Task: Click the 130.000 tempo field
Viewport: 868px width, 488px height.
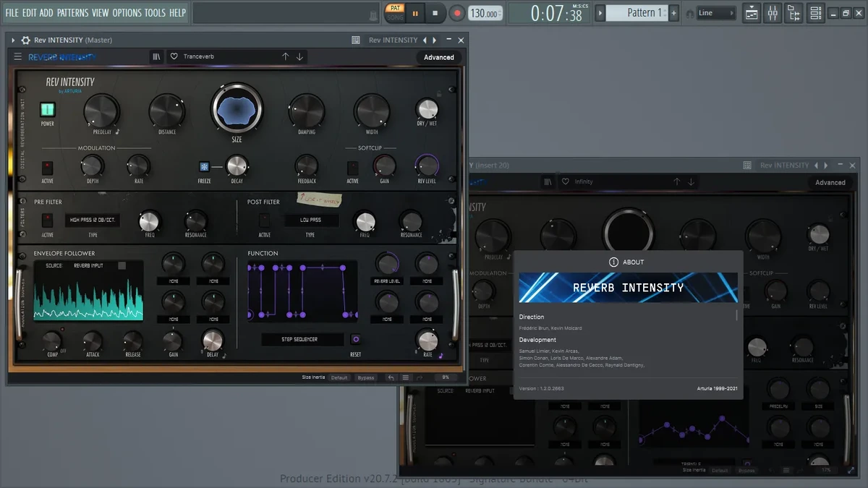Action: click(x=484, y=13)
